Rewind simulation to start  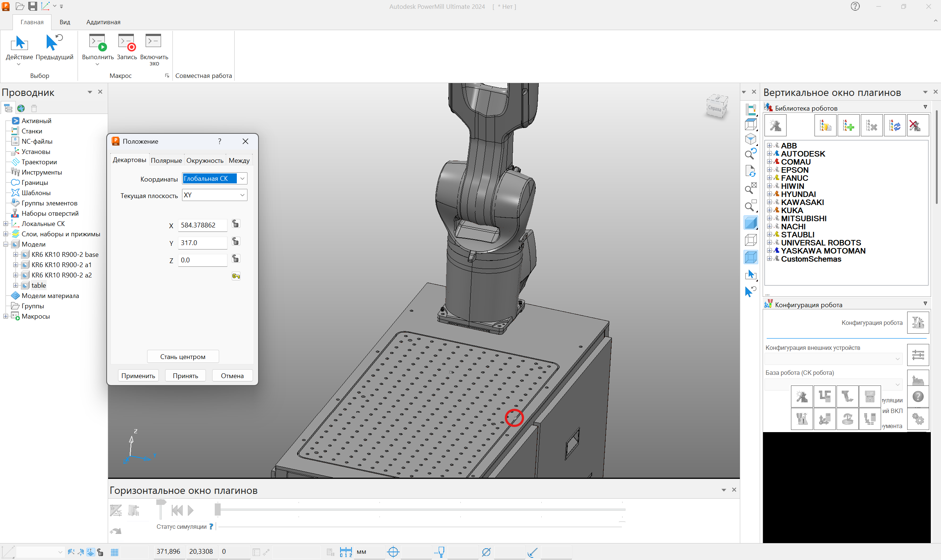click(x=177, y=510)
